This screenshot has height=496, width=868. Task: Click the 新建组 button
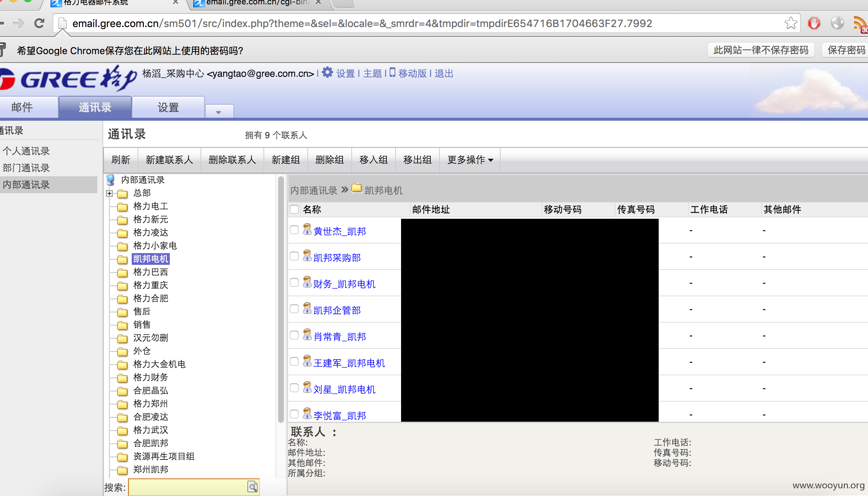pos(286,160)
